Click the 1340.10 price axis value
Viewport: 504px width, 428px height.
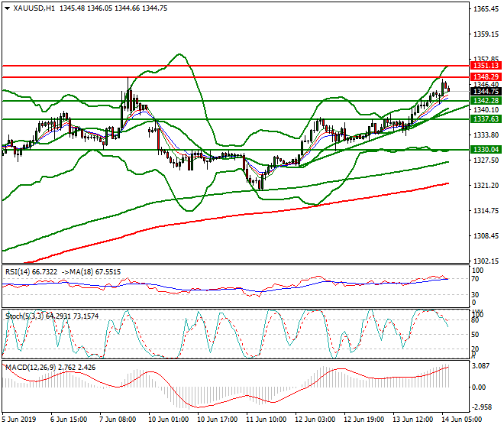[486, 110]
